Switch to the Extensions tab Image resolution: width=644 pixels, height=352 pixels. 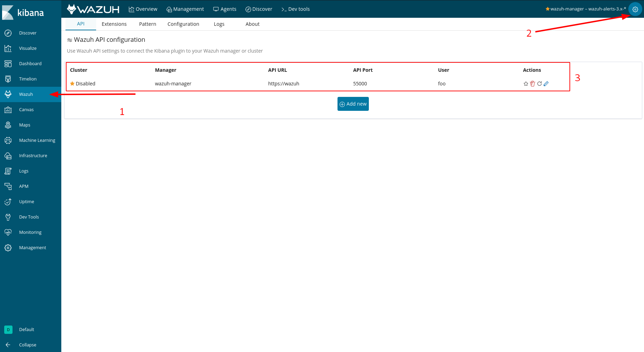pos(114,24)
